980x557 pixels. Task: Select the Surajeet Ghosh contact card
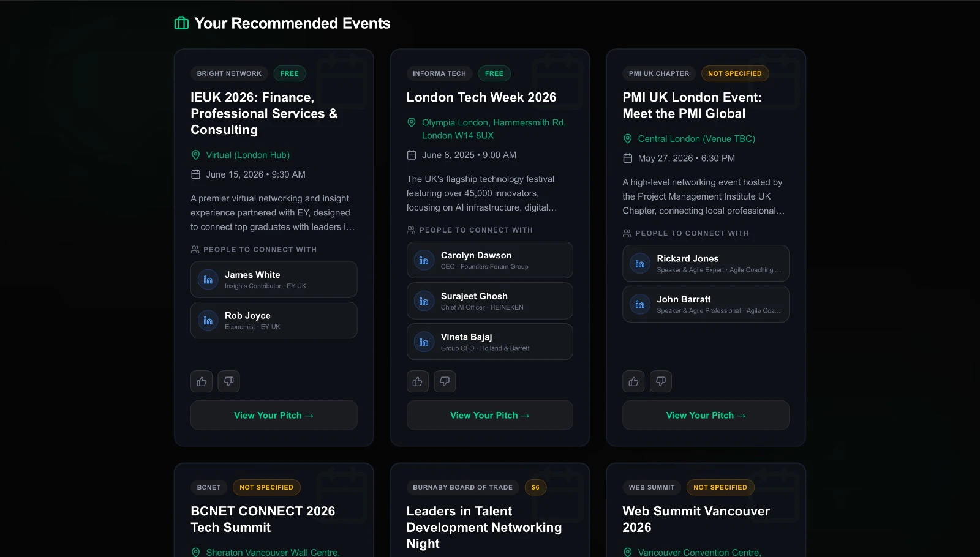coord(490,301)
